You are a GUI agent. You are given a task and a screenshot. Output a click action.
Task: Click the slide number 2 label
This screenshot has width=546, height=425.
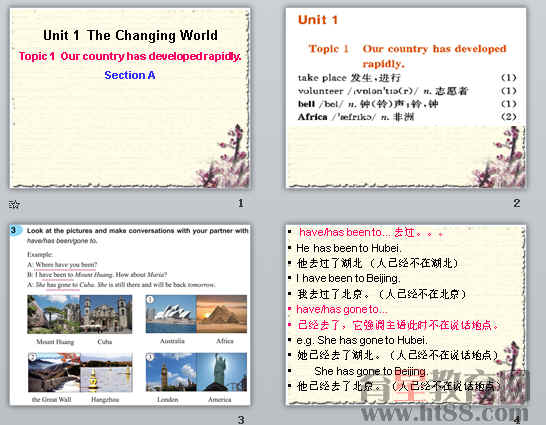[517, 203]
